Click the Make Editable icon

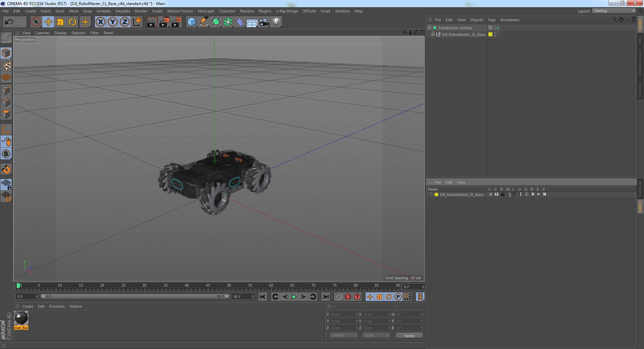pyautogui.click(x=6, y=38)
